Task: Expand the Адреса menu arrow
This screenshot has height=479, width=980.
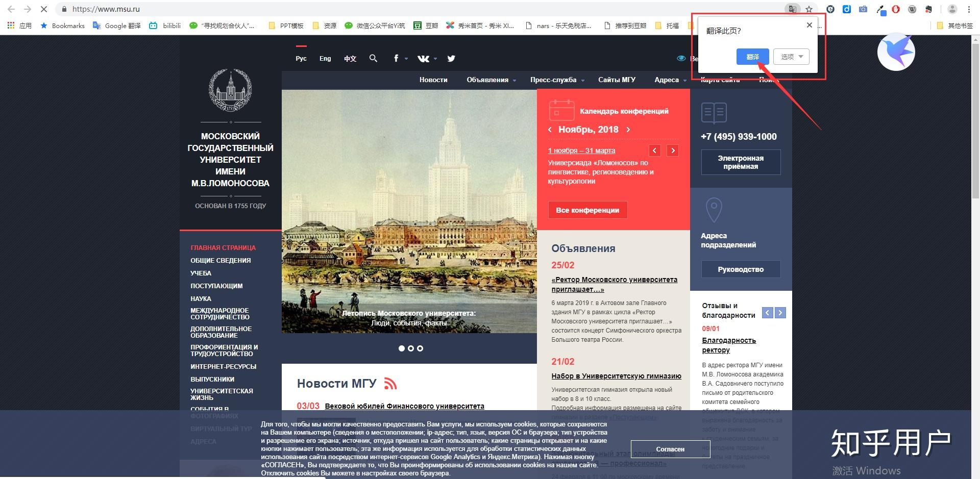Action: (685, 81)
